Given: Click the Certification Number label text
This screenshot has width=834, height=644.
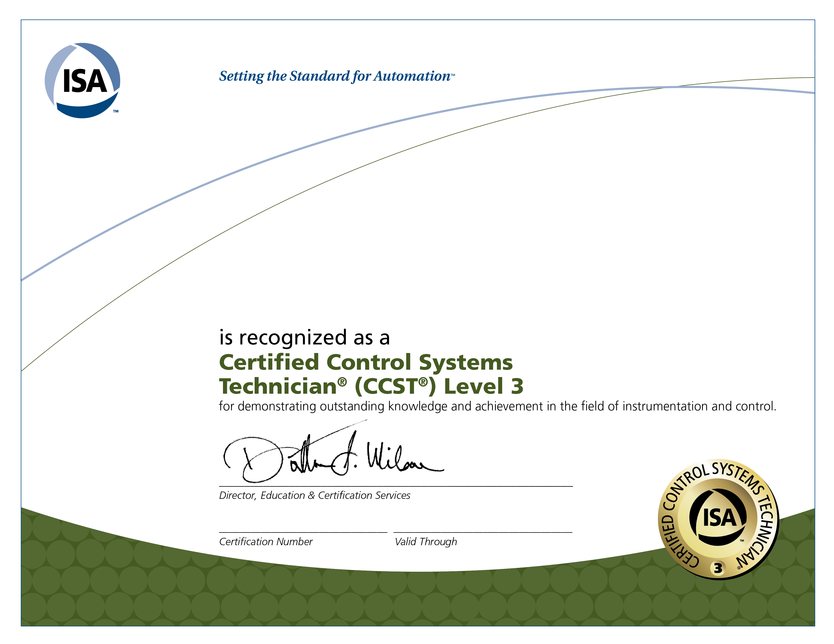Looking at the screenshot, I should pos(266,542).
